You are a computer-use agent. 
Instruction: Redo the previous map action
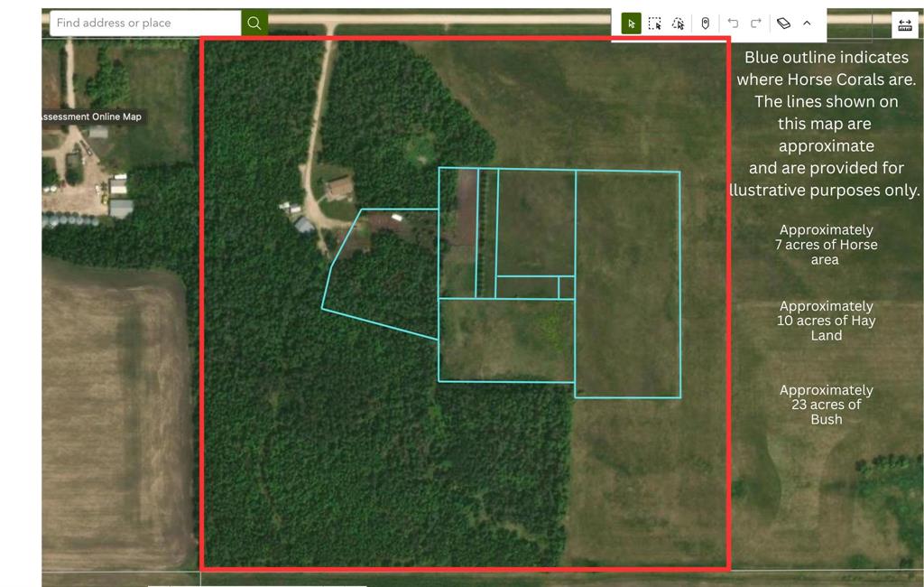pyautogui.click(x=756, y=23)
